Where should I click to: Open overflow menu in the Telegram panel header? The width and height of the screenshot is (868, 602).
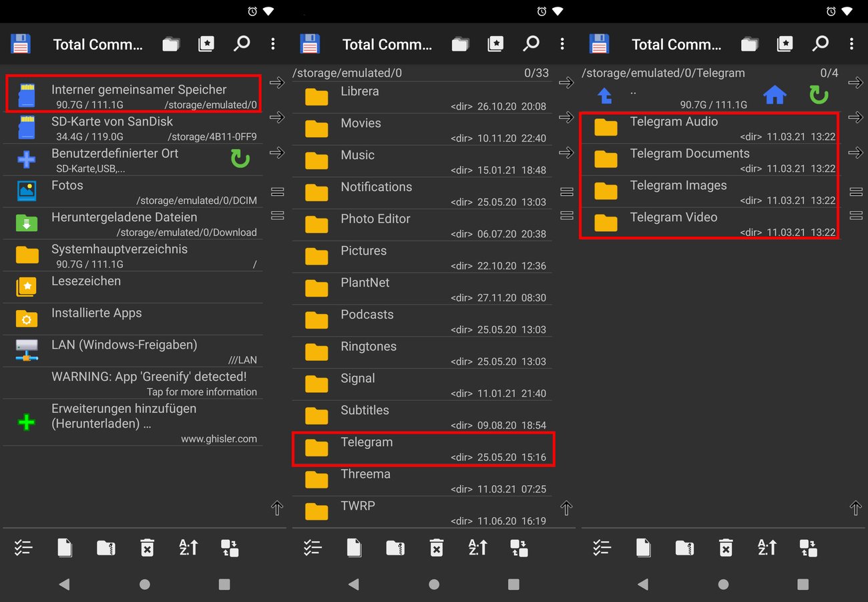tap(851, 44)
